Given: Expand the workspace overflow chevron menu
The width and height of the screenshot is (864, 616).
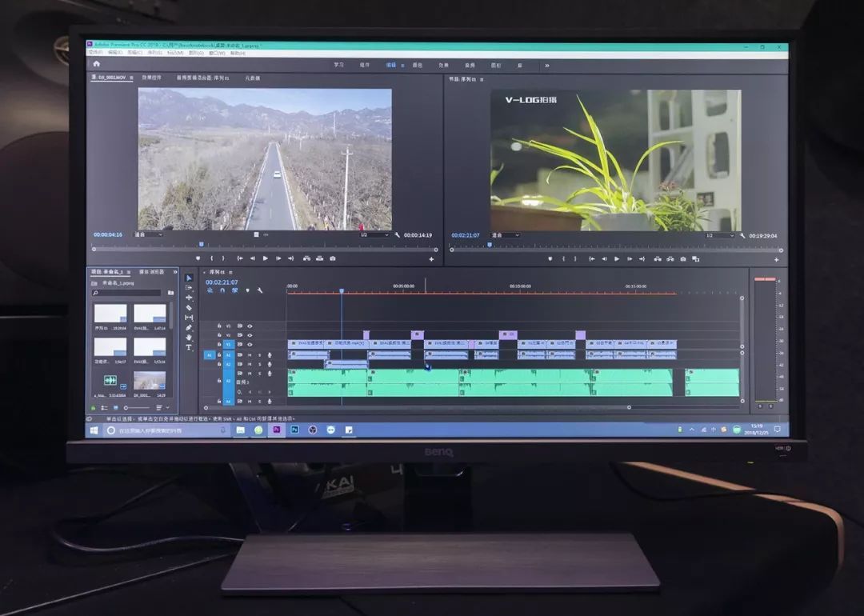Looking at the screenshot, I should pos(547,66).
